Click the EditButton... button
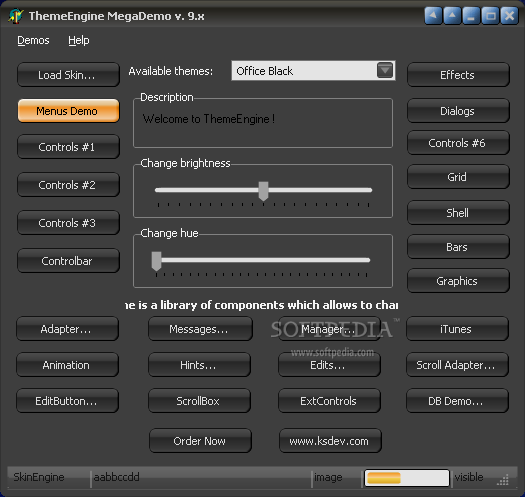 (x=67, y=401)
